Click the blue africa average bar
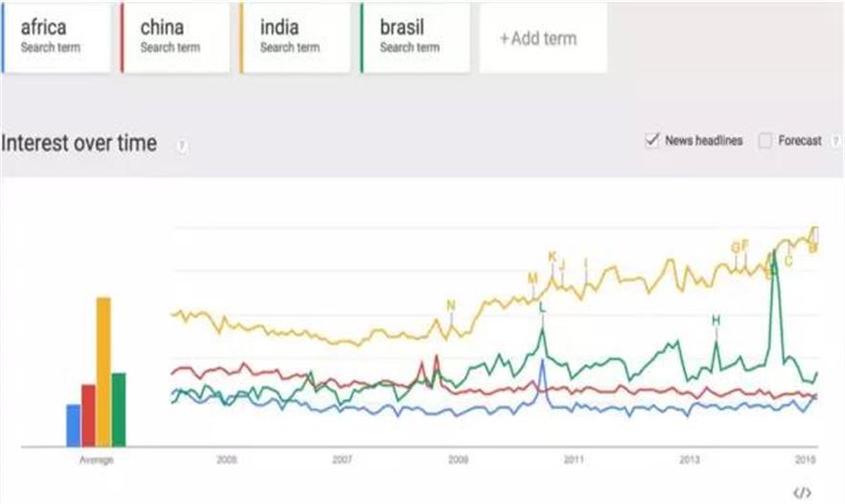 pyautogui.click(x=73, y=425)
